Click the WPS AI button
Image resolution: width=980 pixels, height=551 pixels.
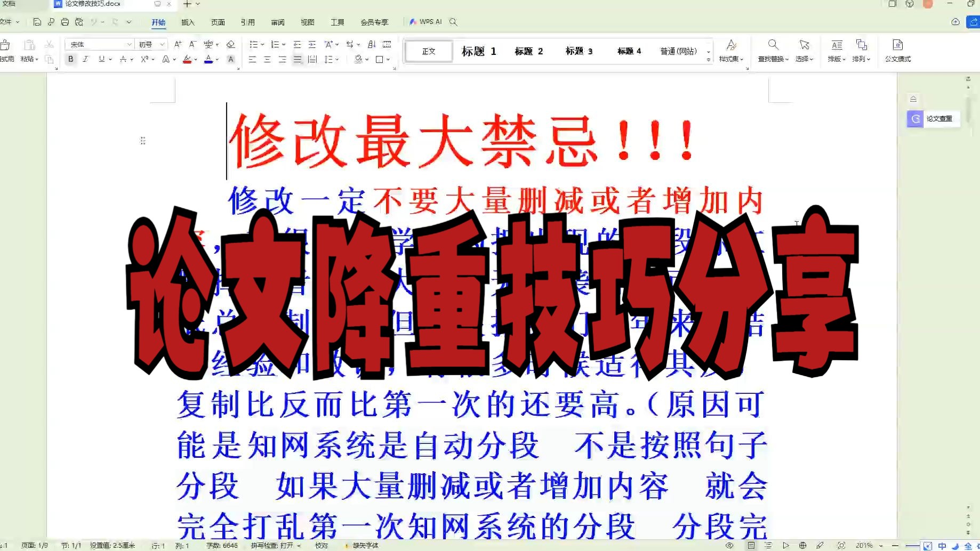pyautogui.click(x=425, y=22)
